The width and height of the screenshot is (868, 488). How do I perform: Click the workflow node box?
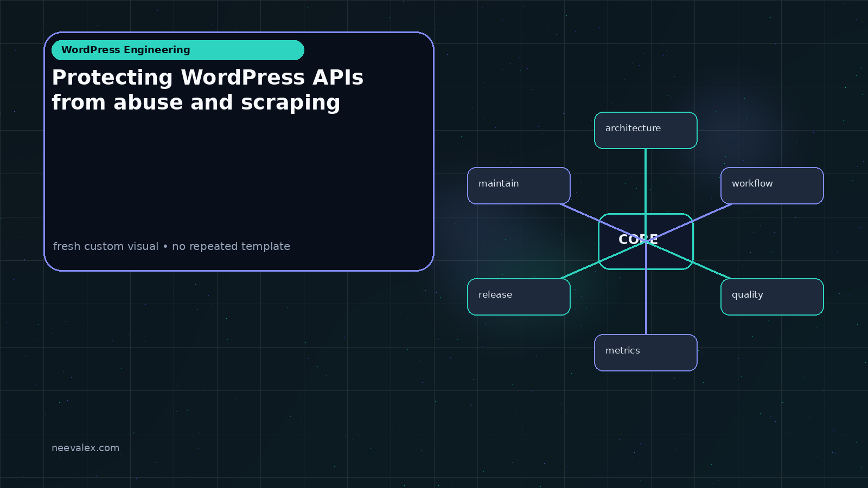pos(772,185)
